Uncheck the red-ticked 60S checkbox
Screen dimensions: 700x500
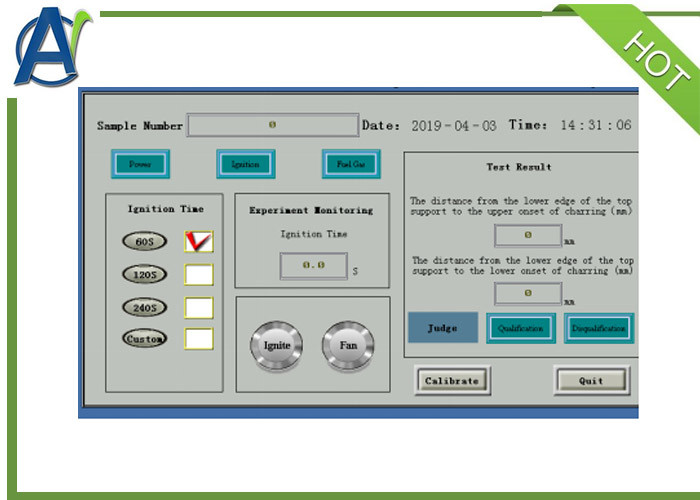coord(199,241)
